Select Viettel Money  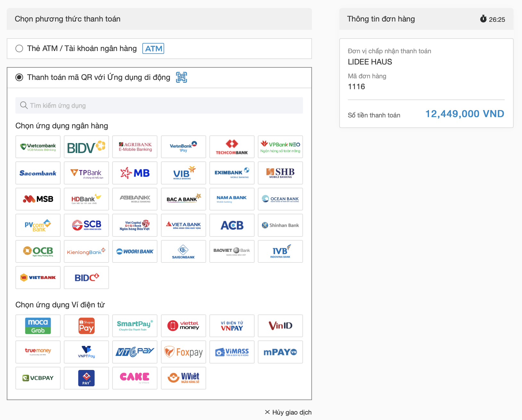coord(183,326)
